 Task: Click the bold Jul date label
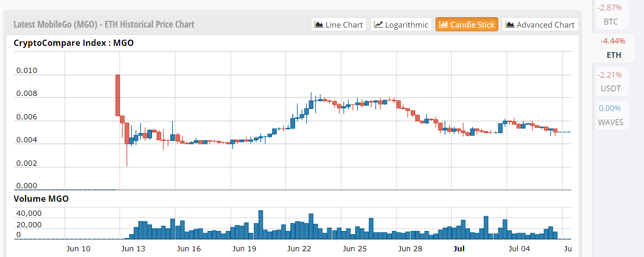click(x=459, y=249)
